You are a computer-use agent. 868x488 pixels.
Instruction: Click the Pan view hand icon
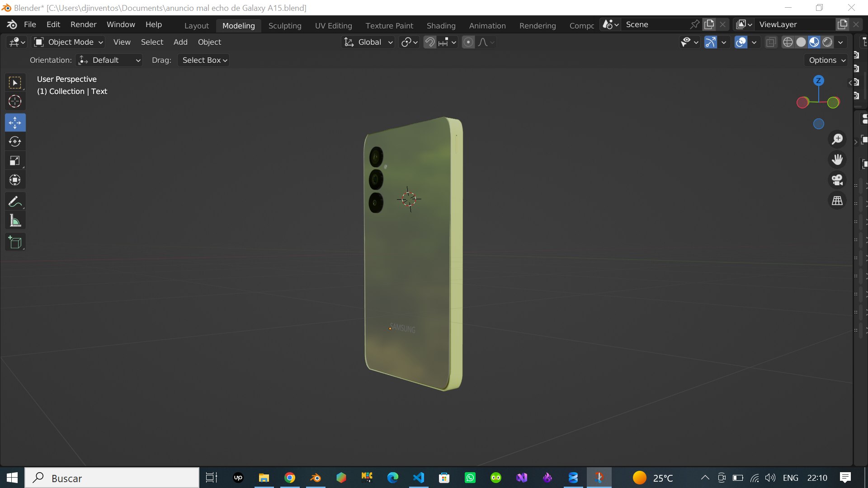(837, 160)
